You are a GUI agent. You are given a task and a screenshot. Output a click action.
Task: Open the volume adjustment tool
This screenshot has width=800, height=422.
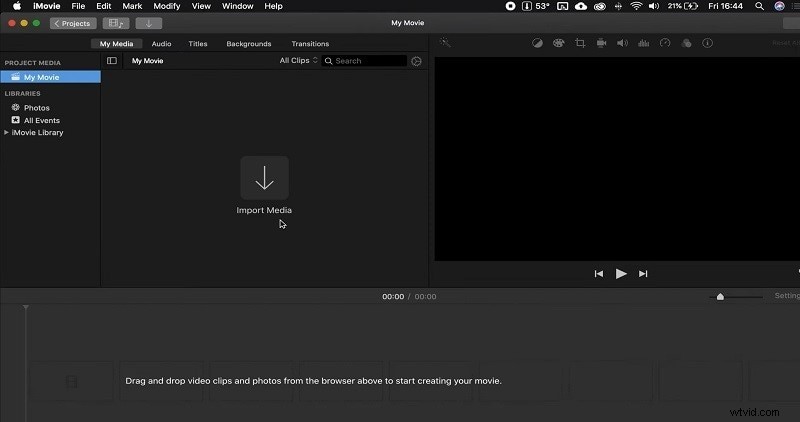(x=622, y=43)
